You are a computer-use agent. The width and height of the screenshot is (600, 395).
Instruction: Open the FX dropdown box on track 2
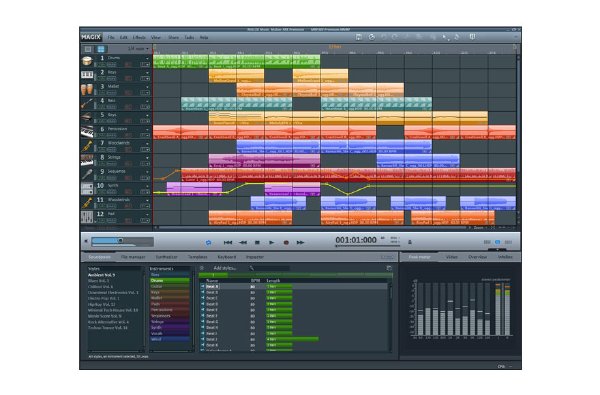point(145,78)
